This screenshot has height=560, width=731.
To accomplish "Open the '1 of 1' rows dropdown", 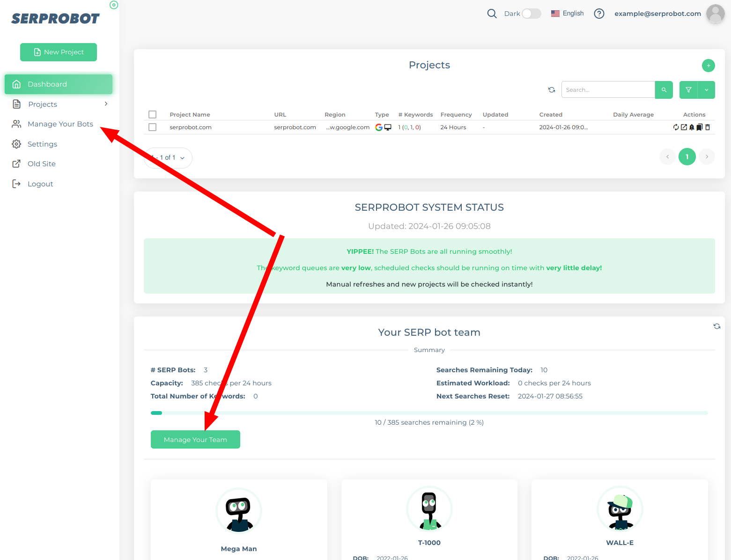I will tap(168, 158).
